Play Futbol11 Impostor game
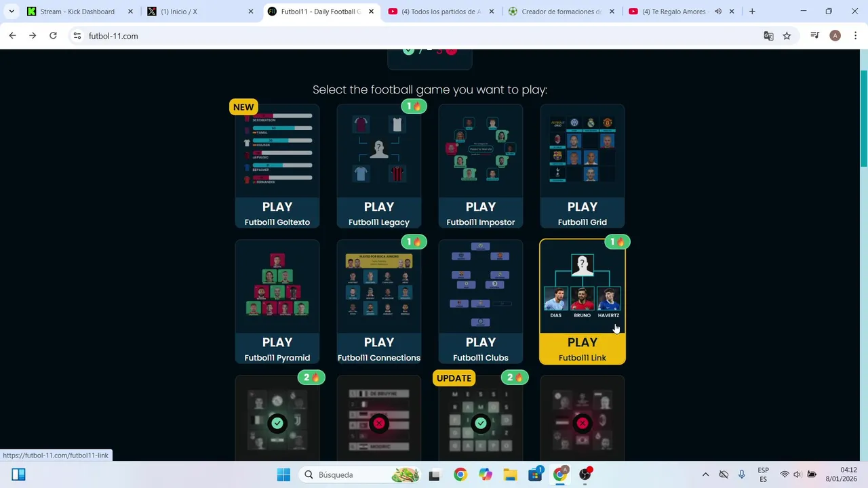Screen dimensions: 868x488 481,213
